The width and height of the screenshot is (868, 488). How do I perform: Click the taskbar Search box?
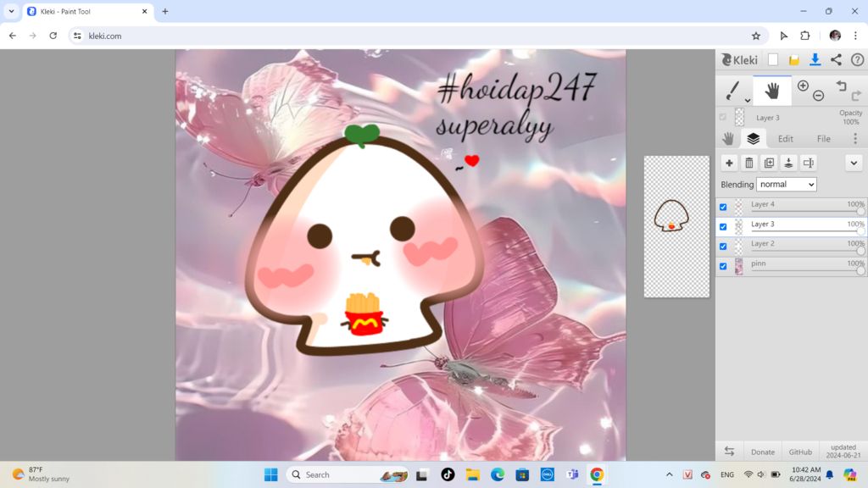348,474
